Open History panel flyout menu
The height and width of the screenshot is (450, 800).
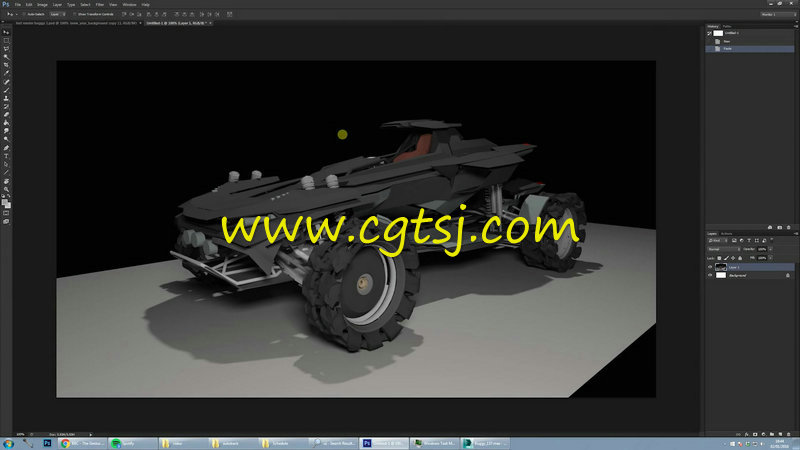pos(795,26)
